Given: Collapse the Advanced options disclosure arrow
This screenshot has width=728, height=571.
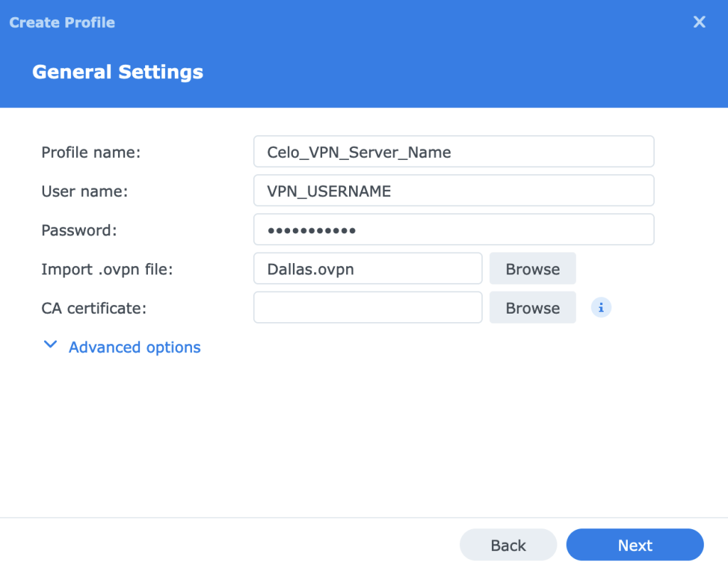Looking at the screenshot, I should (x=50, y=343).
